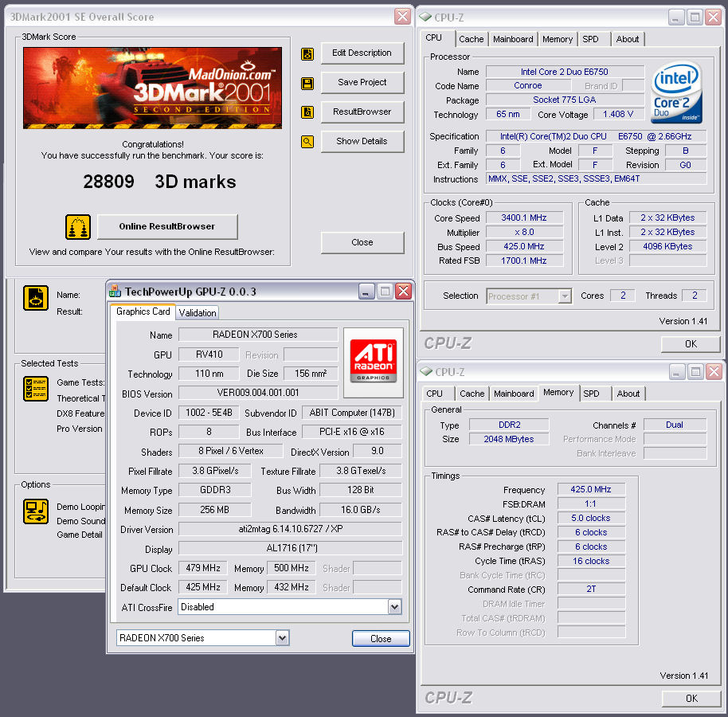Click the GPU Name field RADEON X700 Series
Viewport: 728px width, 717px height.
tap(258, 335)
